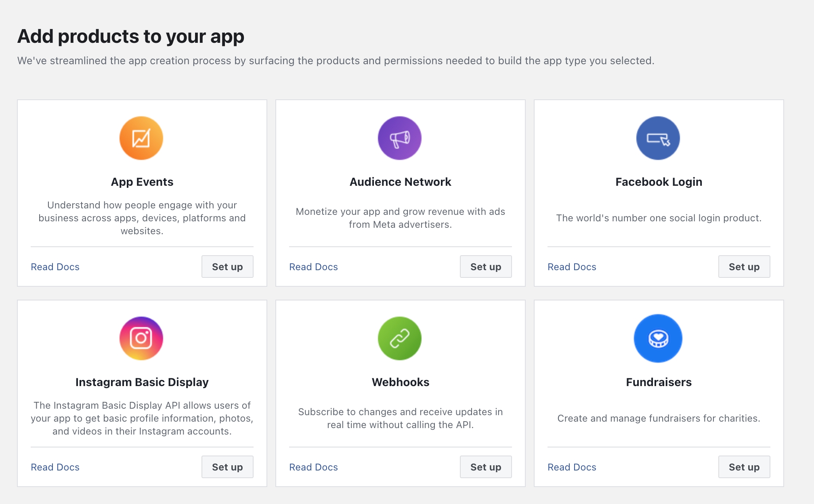Open Read Docs for Instagram Basic Display
The width and height of the screenshot is (814, 504).
pos(55,467)
